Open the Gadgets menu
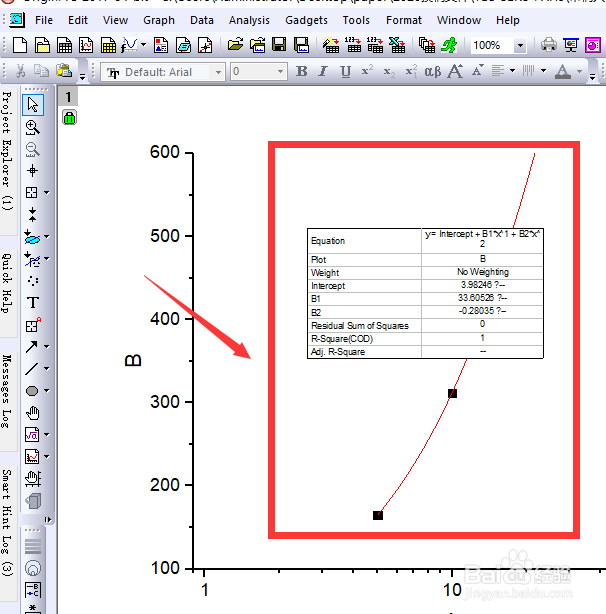 pos(307,20)
